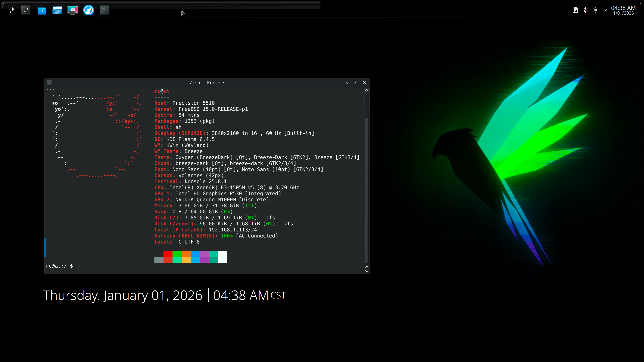Unmute audio via the volume tray icon
Screen dimensions: 644x362
pos(585,10)
